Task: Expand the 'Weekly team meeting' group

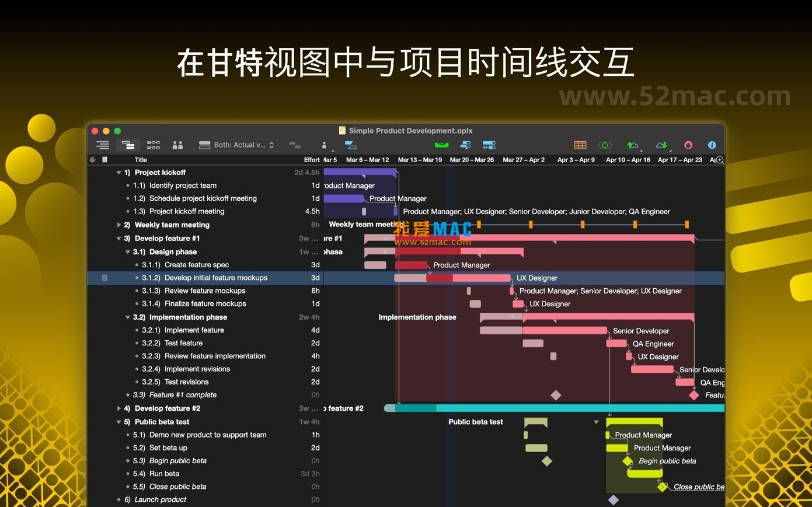Action: [119, 225]
